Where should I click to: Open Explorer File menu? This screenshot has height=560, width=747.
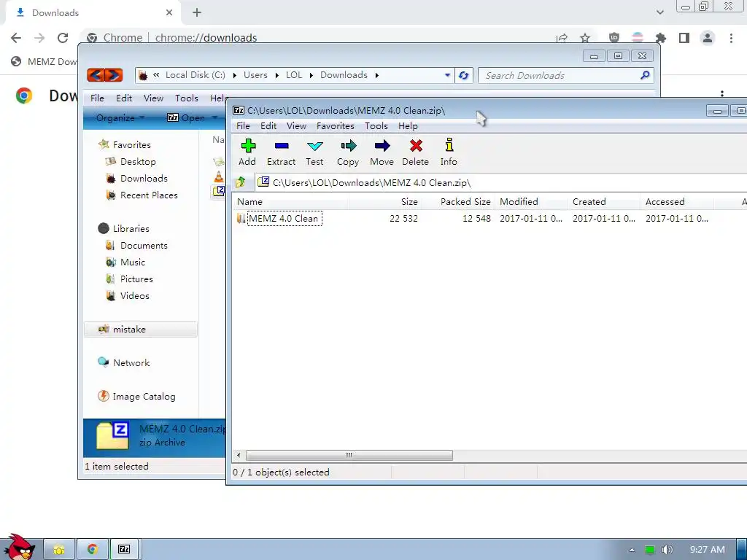coord(97,98)
